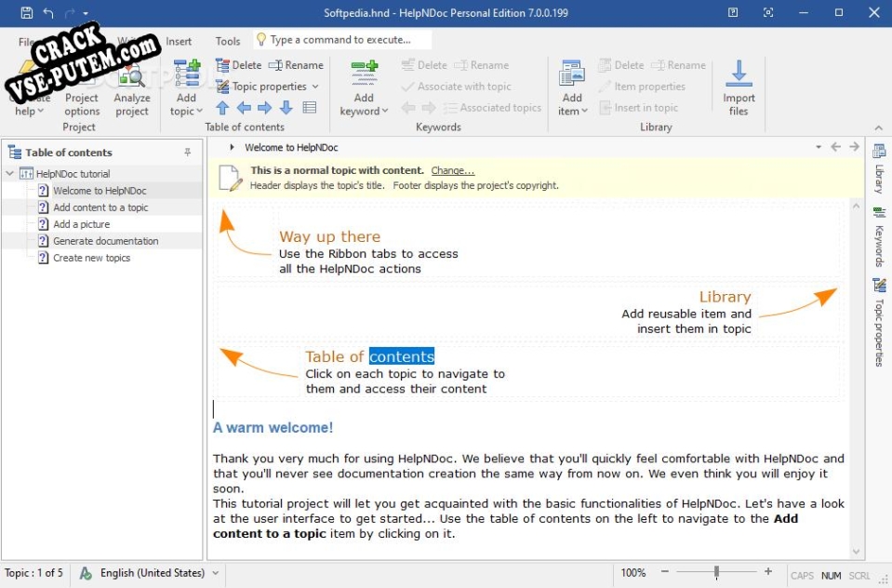The height and width of the screenshot is (588, 892).
Task: Open the Keywords side panel
Action: coord(879,237)
